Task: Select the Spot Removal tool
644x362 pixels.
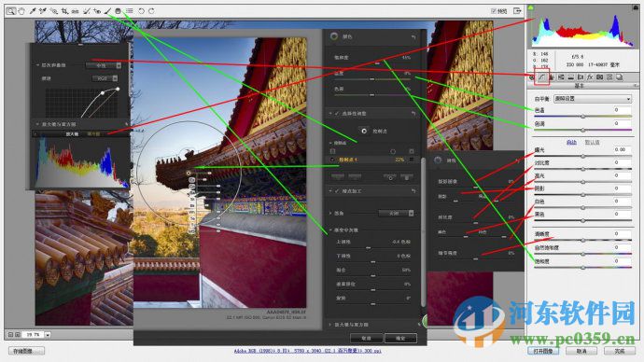Action: [86, 11]
